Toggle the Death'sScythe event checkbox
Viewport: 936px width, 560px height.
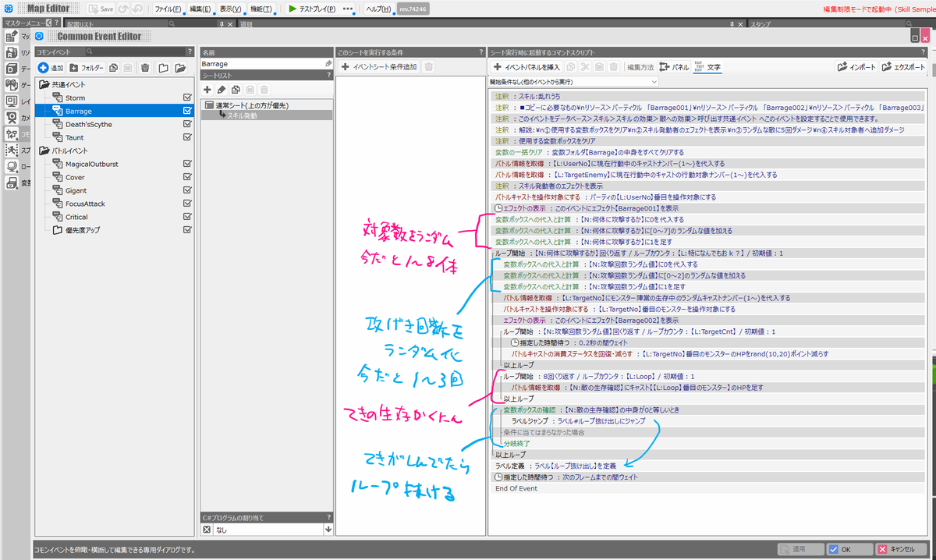187,125
